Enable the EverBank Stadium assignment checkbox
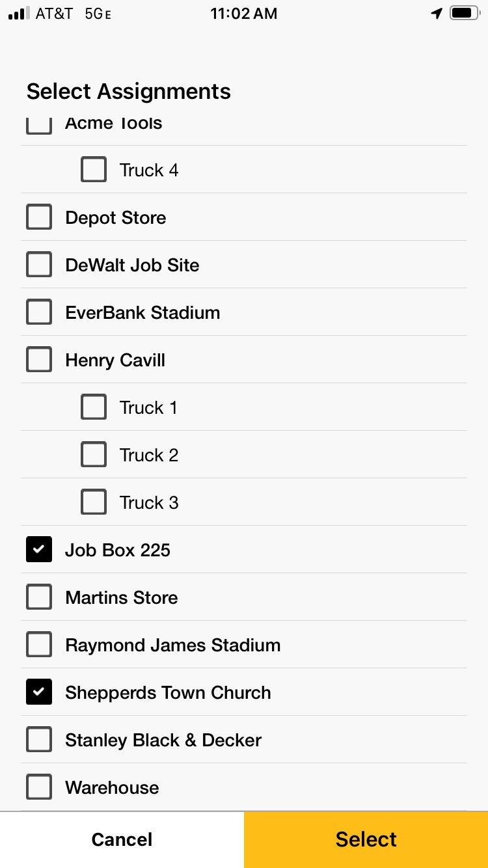Screen dimensions: 488x868 pos(39,312)
